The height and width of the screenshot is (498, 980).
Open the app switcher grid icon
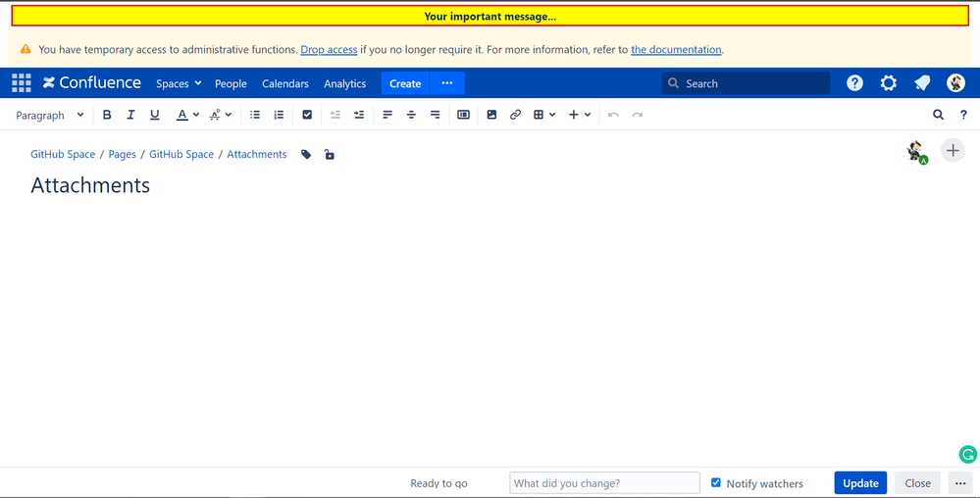22,83
